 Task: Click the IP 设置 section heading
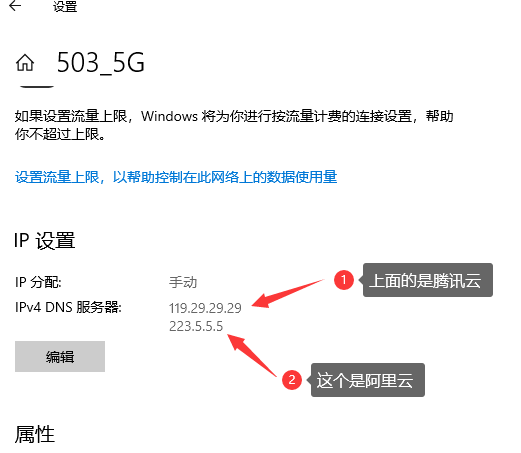tap(45, 240)
